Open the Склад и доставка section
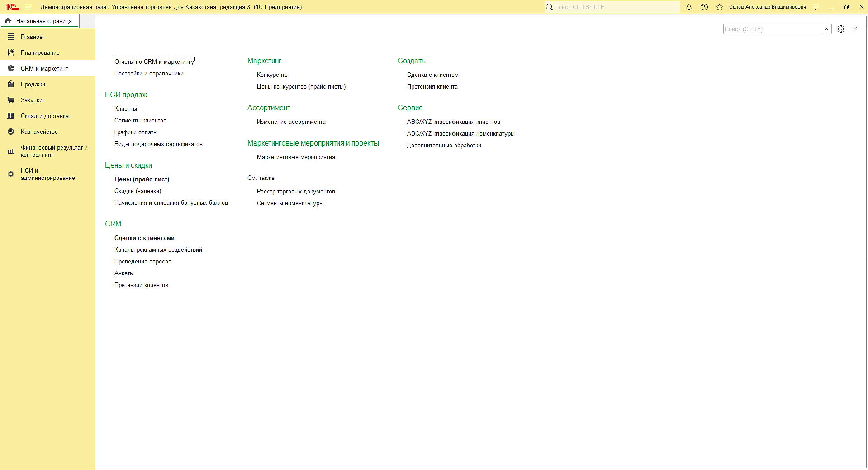The image size is (868, 470). click(x=47, y=116)
